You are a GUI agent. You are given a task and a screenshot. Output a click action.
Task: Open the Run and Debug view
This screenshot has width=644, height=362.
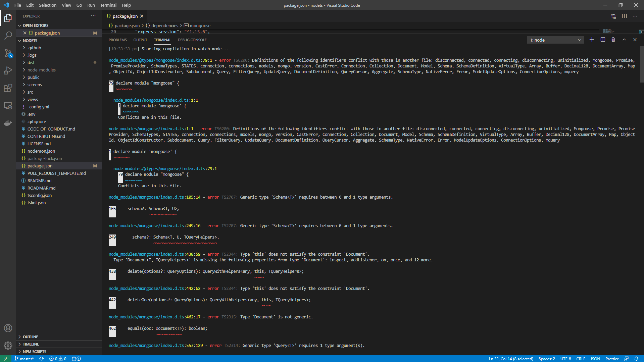(x=8, y=70)
